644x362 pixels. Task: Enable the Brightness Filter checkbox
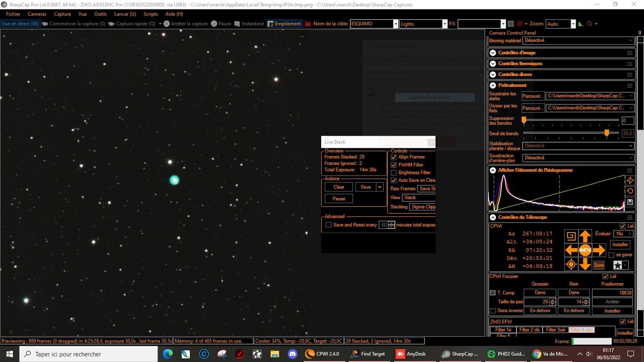(x=394, y=173)
